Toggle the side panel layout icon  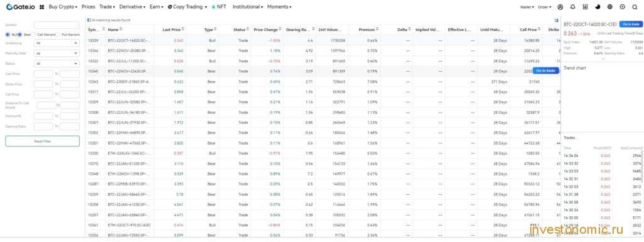557,20
